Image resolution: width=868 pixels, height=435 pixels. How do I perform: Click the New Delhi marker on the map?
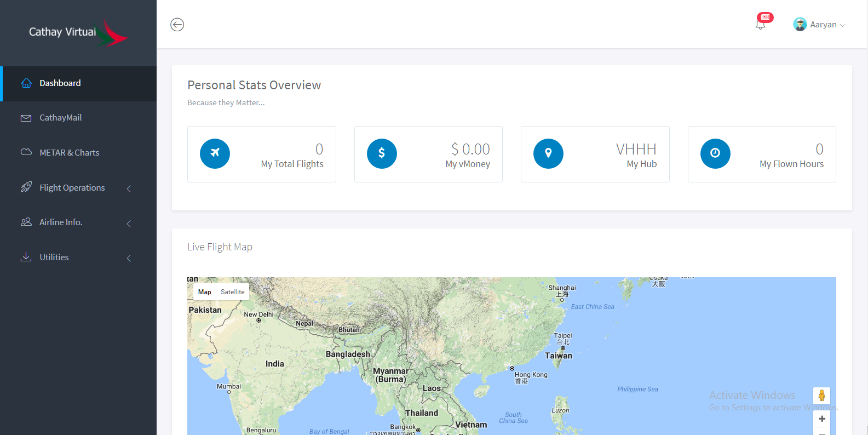258,320
